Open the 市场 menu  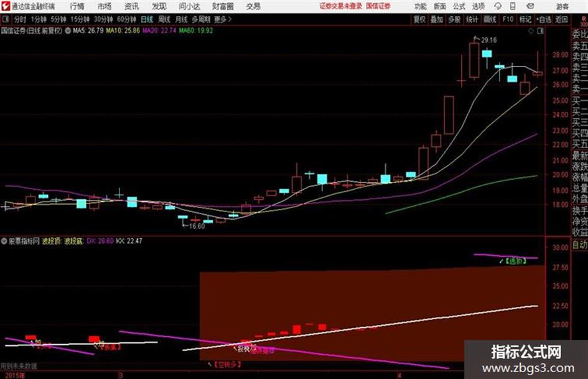coord(105,6)
